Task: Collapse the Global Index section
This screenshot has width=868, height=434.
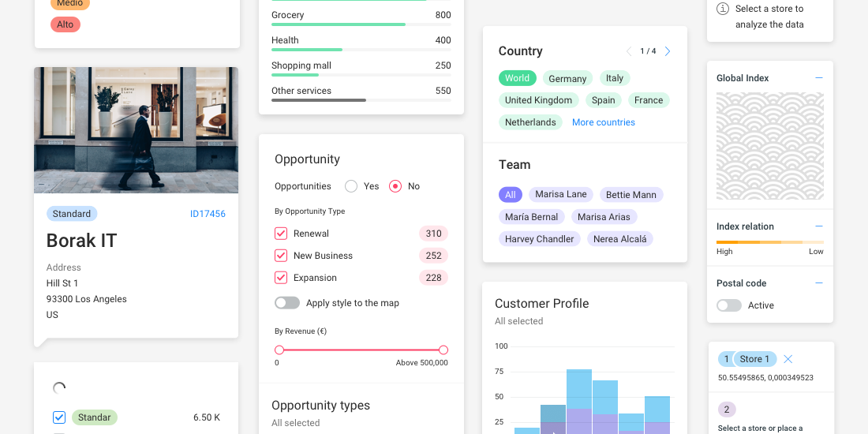Action: coord(818,78)
